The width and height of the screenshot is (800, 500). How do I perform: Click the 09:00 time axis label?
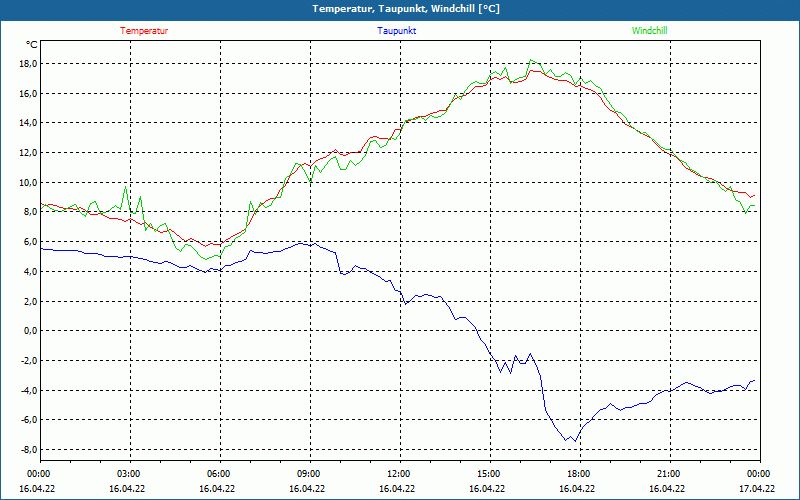308,473
